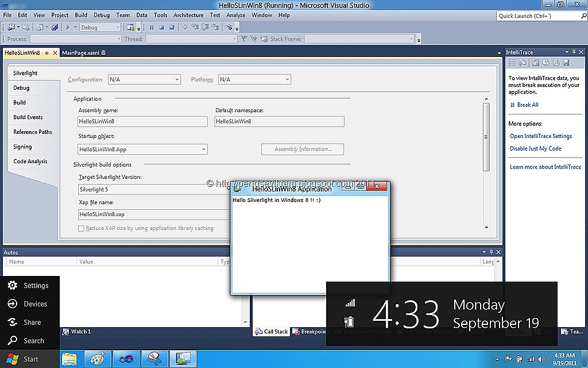Click the Stop Debugging toolbar icon

pyautogui.click(x=161, y=27)
